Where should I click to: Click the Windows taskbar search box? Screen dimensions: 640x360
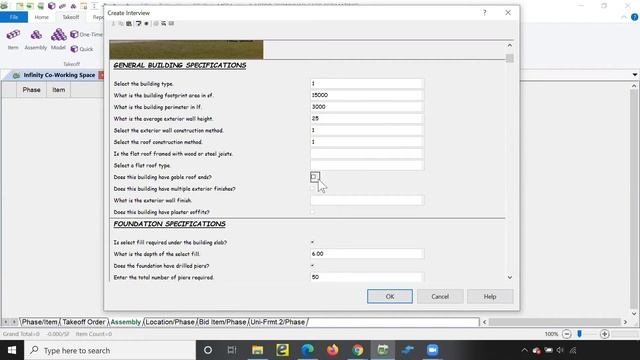pos(110,350)
